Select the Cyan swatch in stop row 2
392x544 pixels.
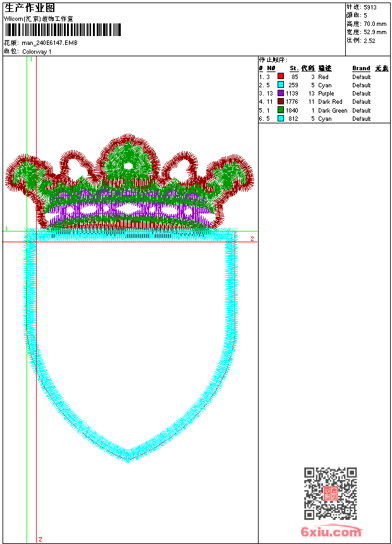pyautogui.click(x=281, y=85)
